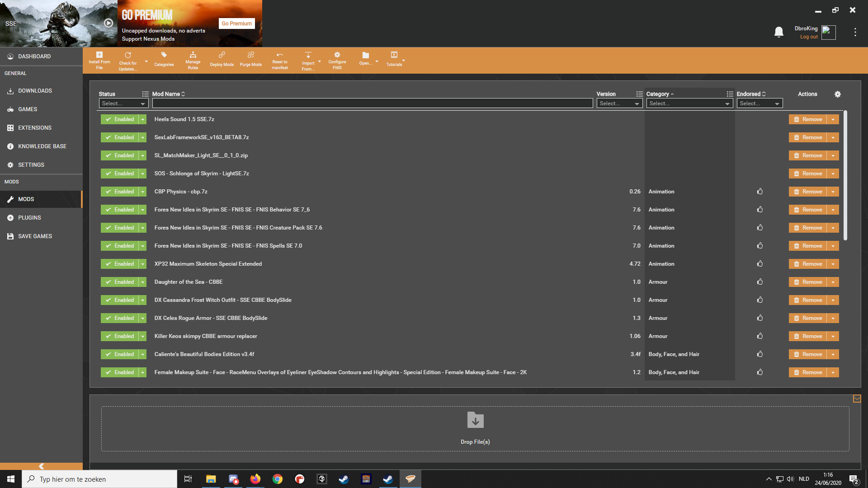Expand status arrow for FNIS Spells SE

pos(143,246)
